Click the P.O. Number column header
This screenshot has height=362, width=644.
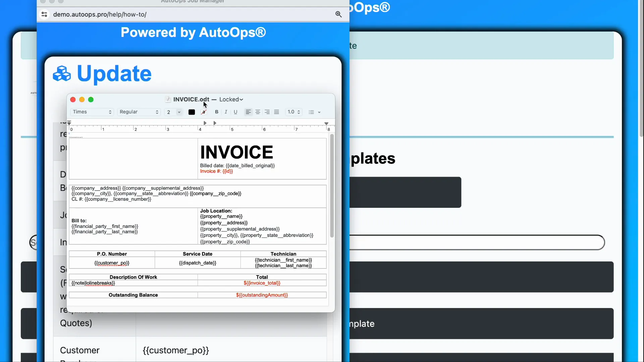pyautogui.click(x=112, y=254)
